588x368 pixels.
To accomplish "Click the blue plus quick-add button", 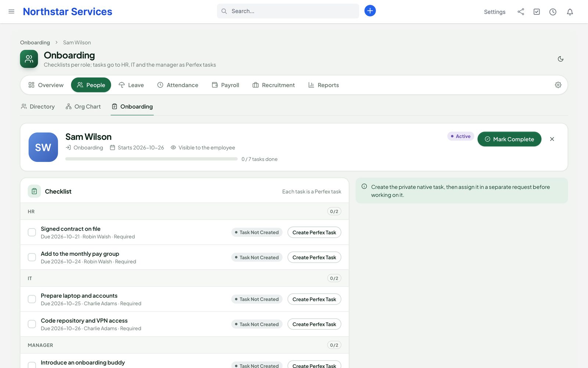I will (370, 11).
